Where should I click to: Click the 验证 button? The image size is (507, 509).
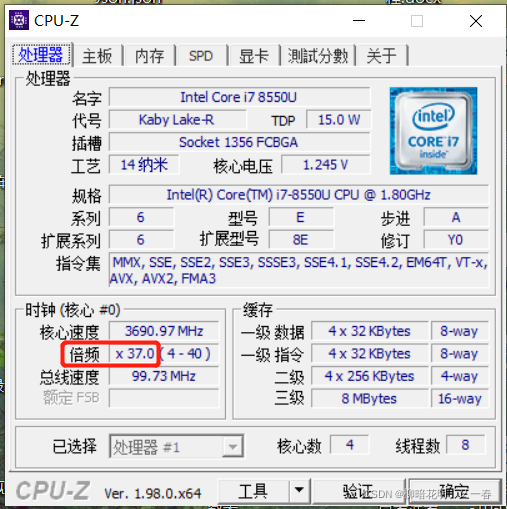[359, 490]
